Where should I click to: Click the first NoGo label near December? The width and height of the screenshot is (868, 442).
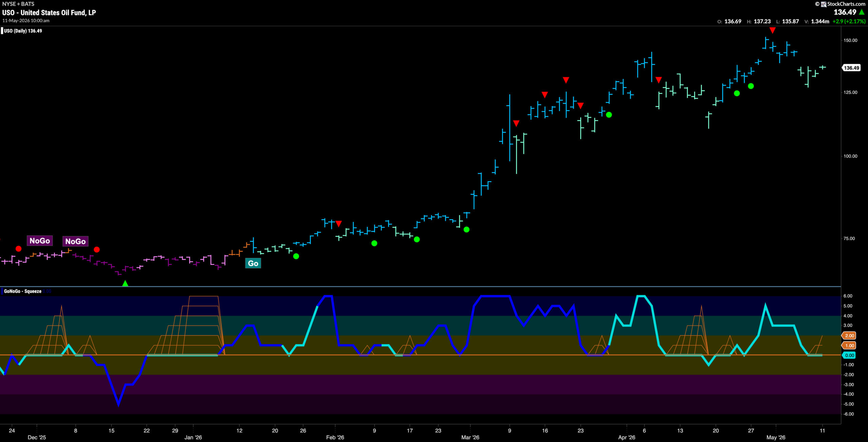40,241
